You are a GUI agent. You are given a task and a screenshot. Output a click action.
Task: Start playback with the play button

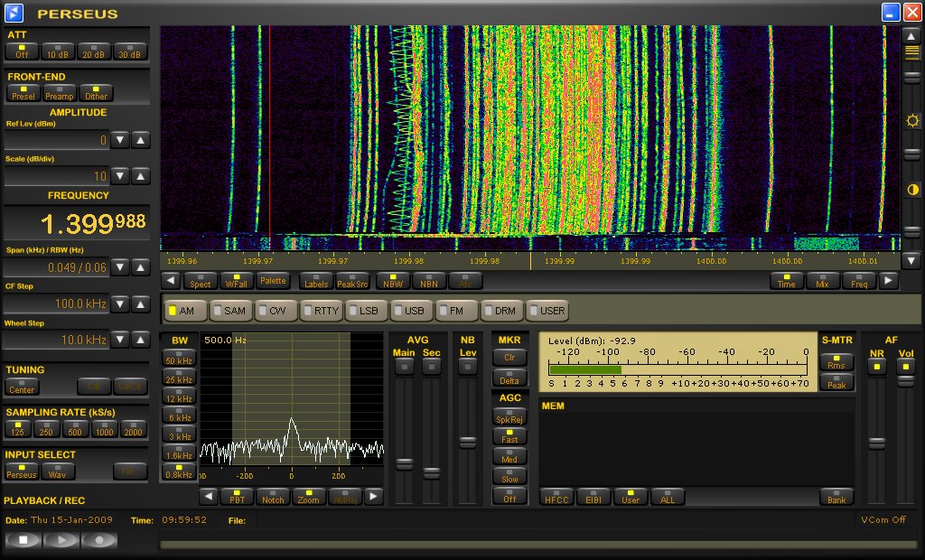[x=61, y=539]
